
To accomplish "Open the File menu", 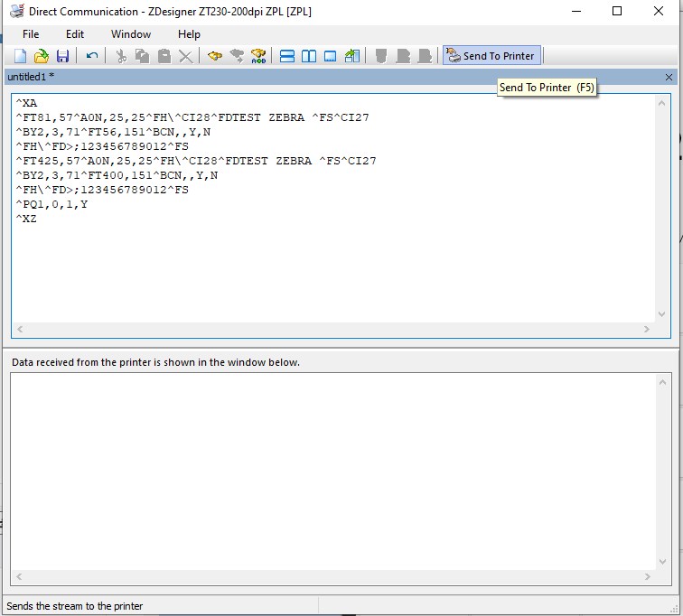I will pyautogui.click(x=31, y=33).
